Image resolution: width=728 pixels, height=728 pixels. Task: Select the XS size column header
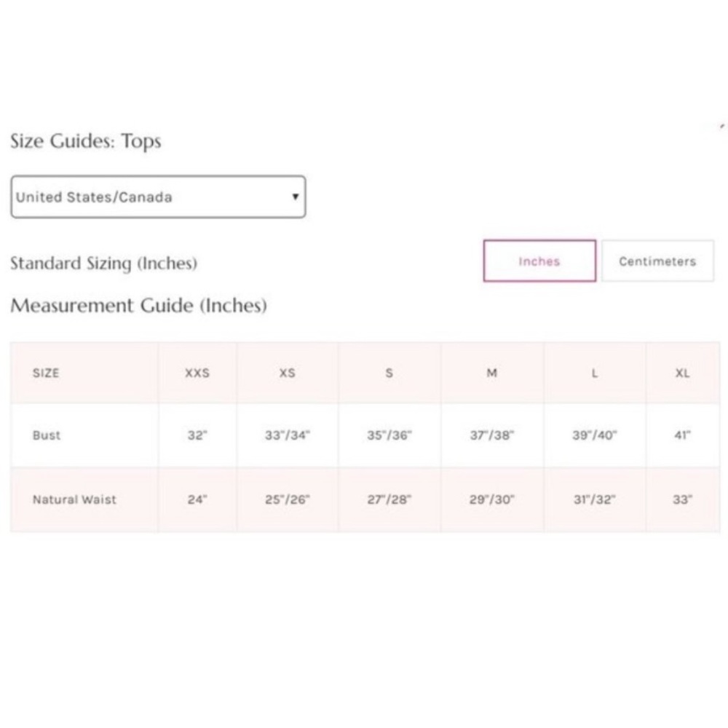tap(288, 373)
